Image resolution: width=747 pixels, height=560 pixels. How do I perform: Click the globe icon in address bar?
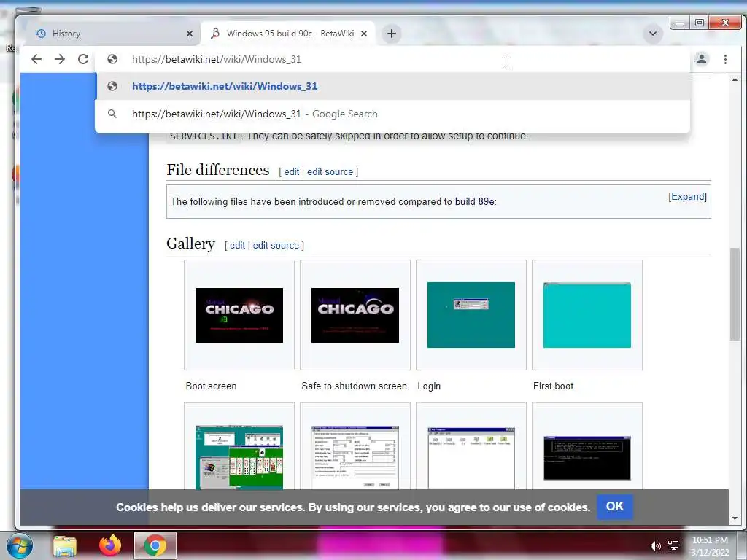[112, 59]
